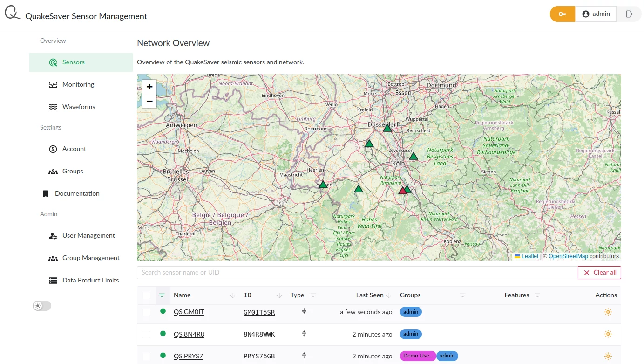Viewport: 644px width, 364px height.
Task: Click the orange key button
Action: [x=563, y=14]
